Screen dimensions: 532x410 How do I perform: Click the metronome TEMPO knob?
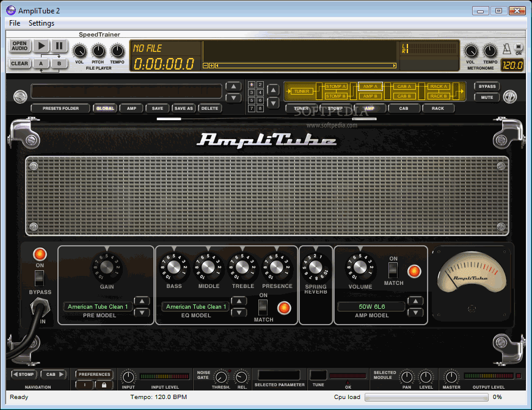click(490, 51)
